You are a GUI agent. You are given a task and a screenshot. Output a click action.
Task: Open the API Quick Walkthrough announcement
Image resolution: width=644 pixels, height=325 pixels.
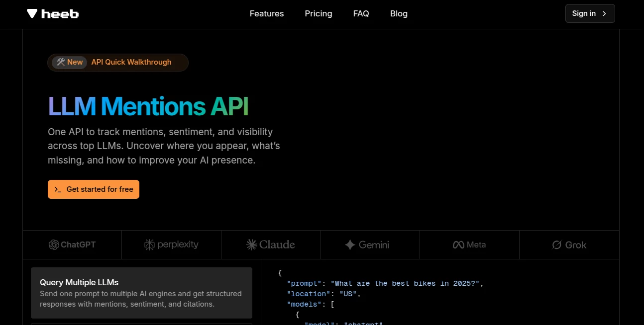point(118,63)
